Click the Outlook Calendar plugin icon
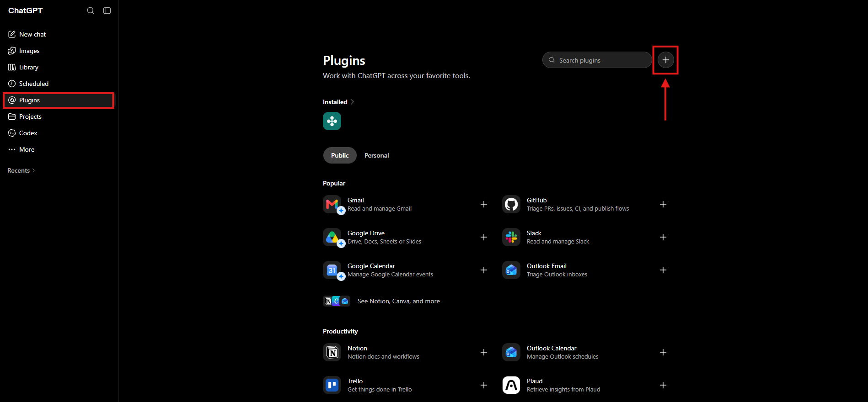Image resolution: width=868 pixels, height=402 pixels. pos(511,352)
